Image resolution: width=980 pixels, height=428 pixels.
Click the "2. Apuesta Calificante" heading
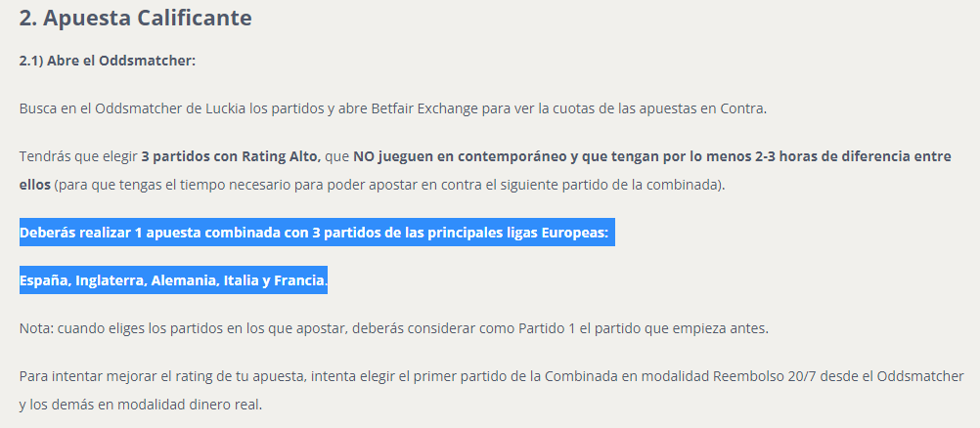[135, 19]
